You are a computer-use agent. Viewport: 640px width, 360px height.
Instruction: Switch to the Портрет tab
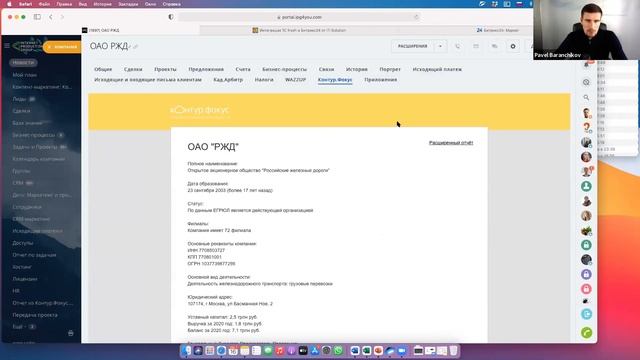point(390,69)
